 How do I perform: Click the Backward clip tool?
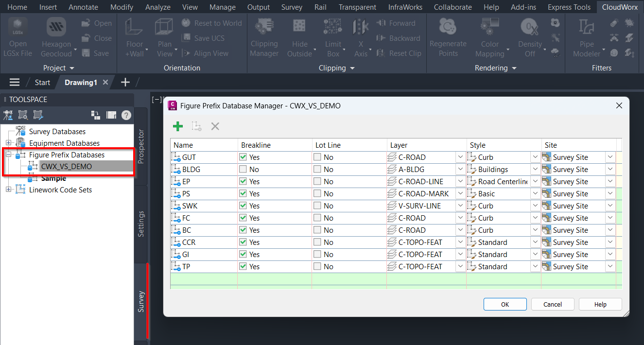coord(398,38)
